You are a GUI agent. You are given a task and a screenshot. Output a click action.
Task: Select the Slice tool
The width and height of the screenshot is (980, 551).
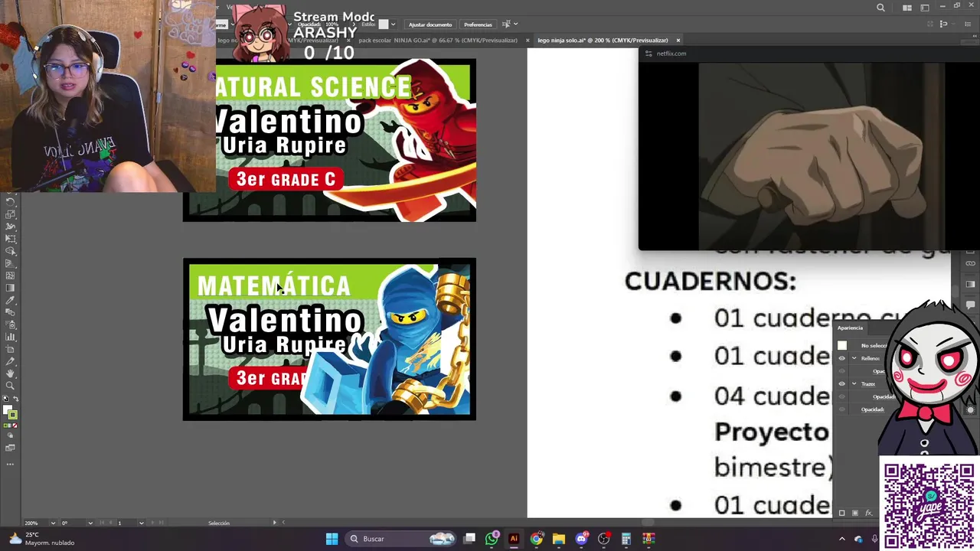(x=11, y=361)
